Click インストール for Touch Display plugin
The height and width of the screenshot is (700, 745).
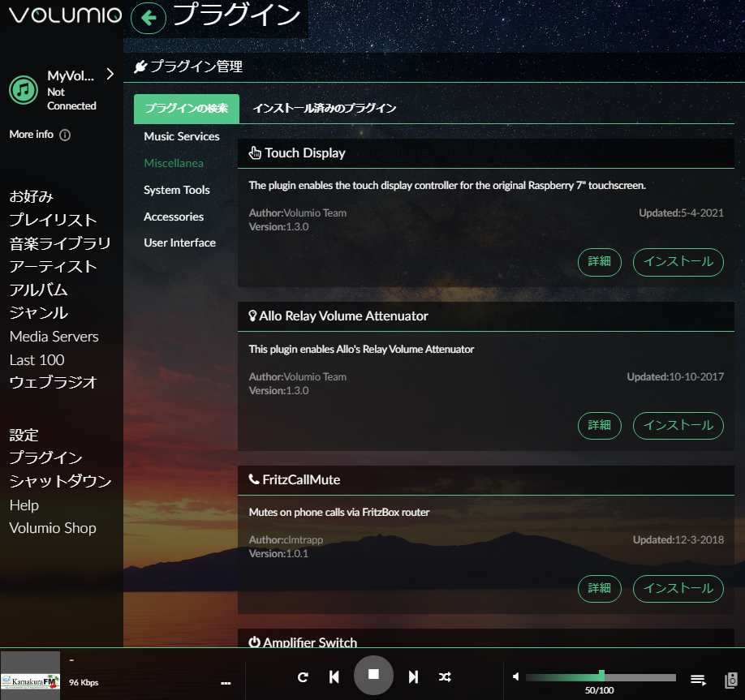[678, 262]
